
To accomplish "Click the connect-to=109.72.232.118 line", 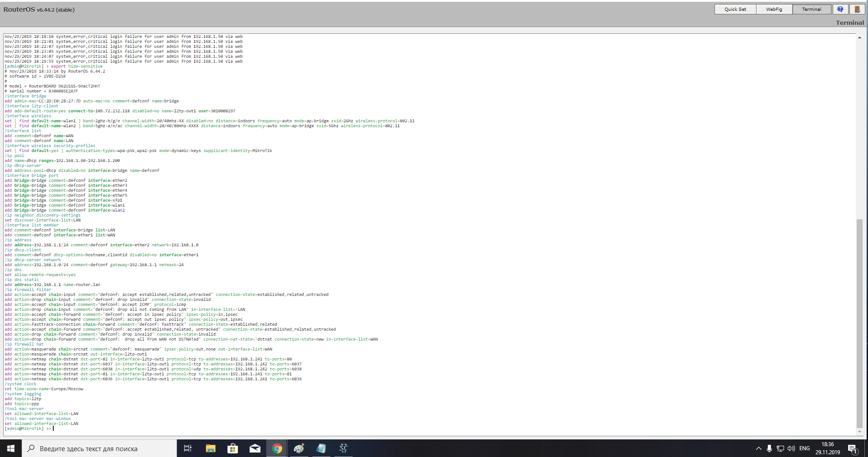I will (x=120, y=111).
